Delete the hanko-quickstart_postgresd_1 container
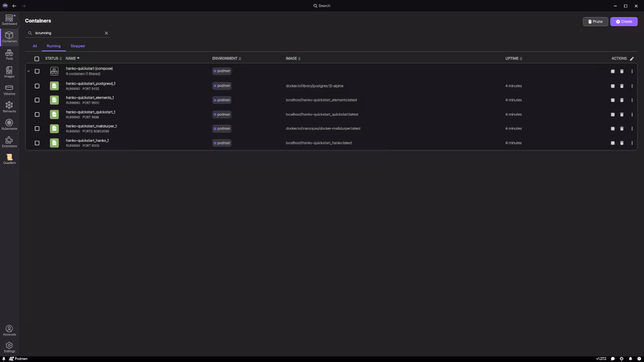This screenshot has width=644, height=362. 622,86
